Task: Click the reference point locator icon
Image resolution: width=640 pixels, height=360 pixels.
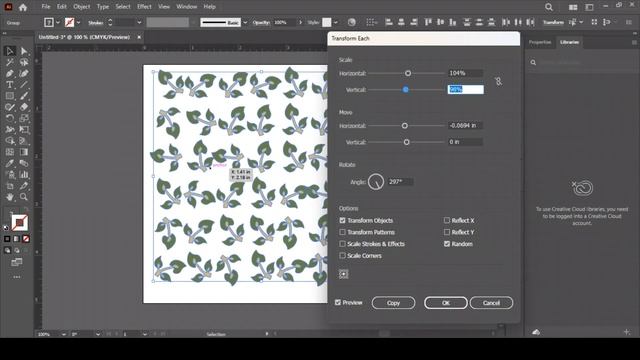Action: pos(344,274)
